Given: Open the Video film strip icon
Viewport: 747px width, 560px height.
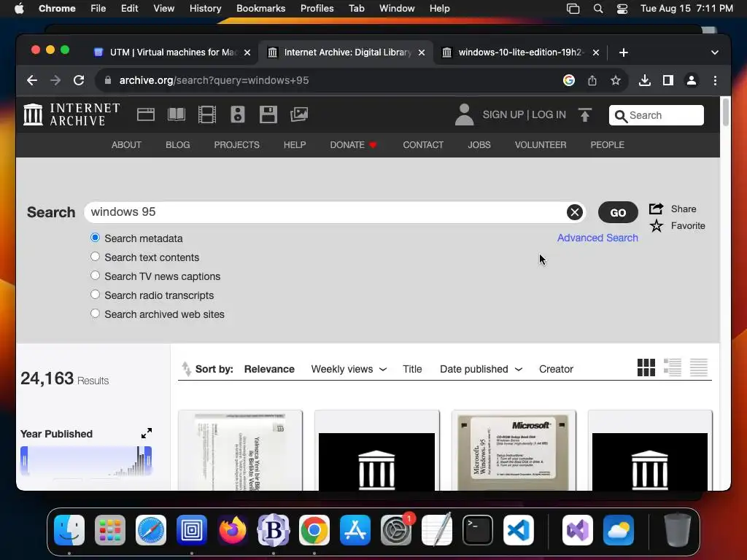Looking at the screenshot, I should [206, 114].
